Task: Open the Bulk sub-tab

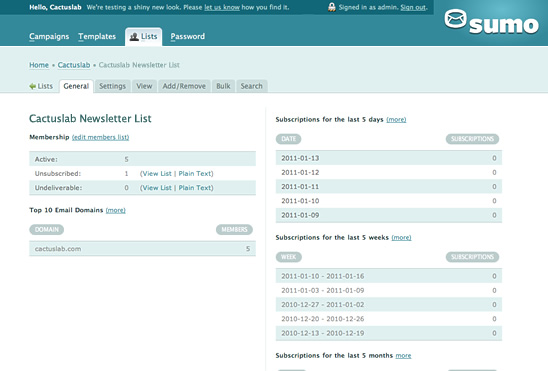Action: click(223, 86)
